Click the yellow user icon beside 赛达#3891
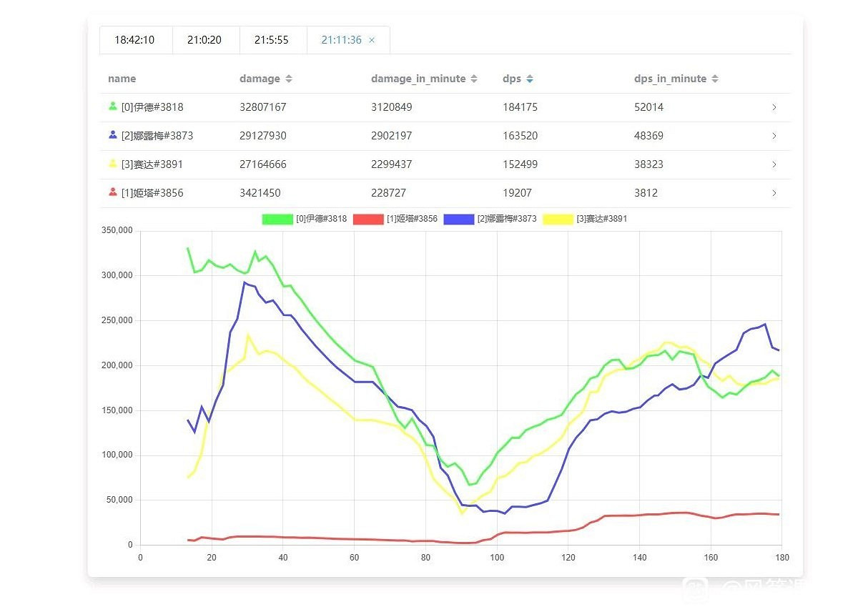868x612 pixels. coord(112,164)
